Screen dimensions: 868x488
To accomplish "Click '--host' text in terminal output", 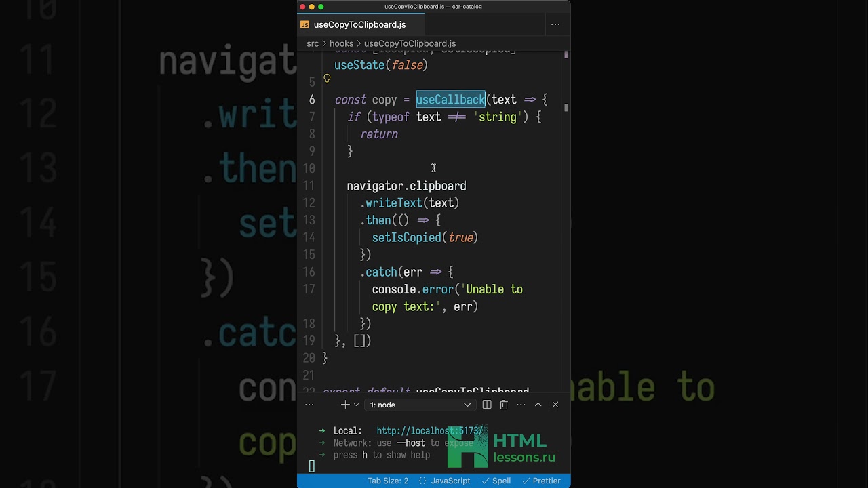I will pyautogui.click(x=411, y=443).
